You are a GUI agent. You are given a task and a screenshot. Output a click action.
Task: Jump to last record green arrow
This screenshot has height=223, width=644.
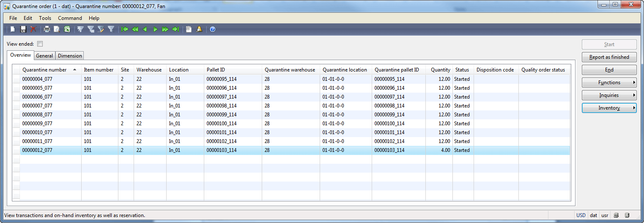pos(175,29)
